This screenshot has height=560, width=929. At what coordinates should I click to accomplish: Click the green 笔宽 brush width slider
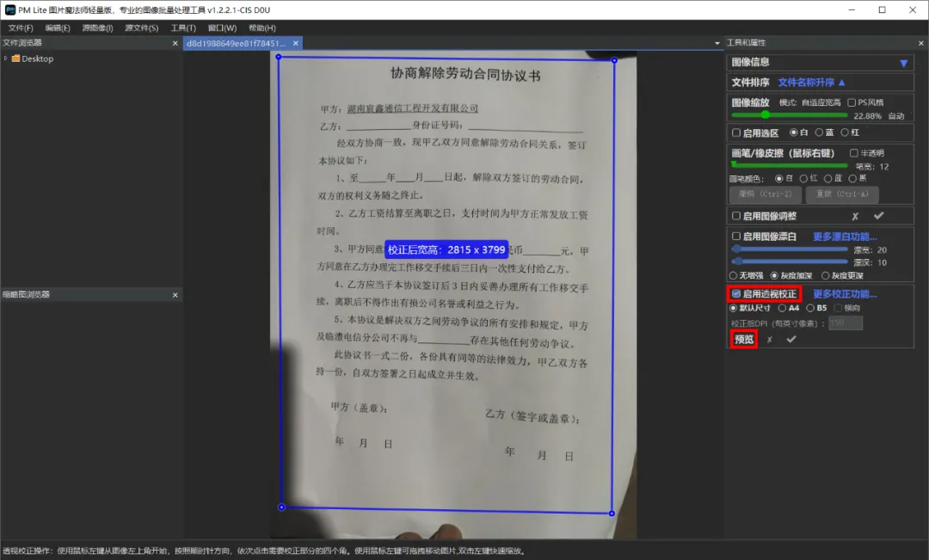[x=790, y=164]
